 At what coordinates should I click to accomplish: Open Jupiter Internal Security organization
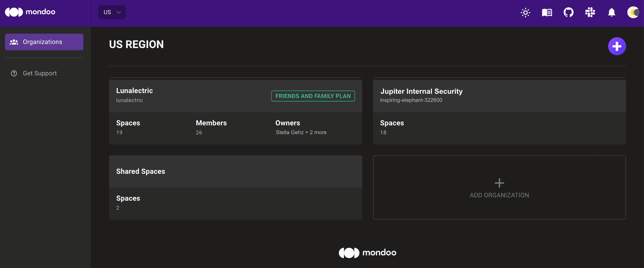coord(499,112)
